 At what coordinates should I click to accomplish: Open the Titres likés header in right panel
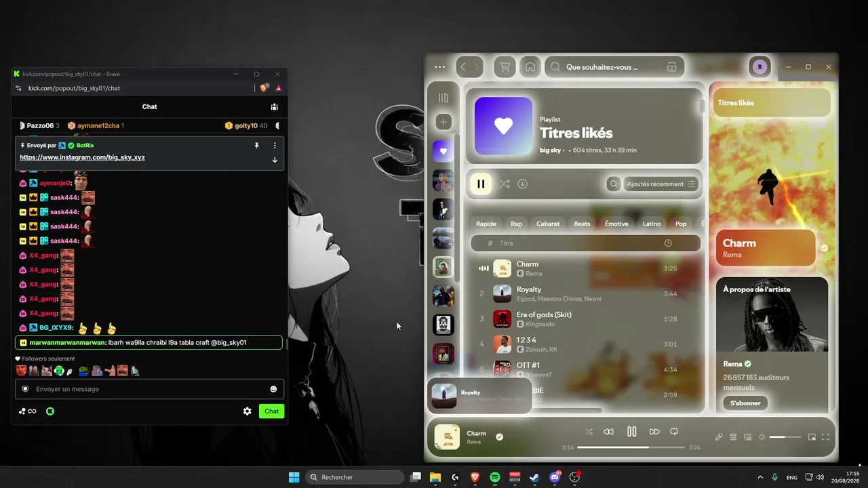[x=736, y=103]
